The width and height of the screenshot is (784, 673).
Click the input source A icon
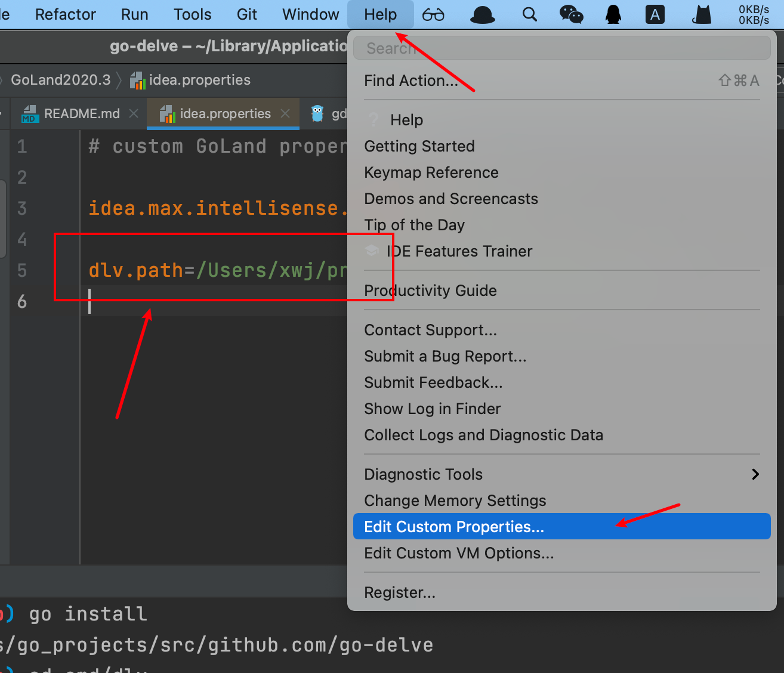[x=655, y=14]
